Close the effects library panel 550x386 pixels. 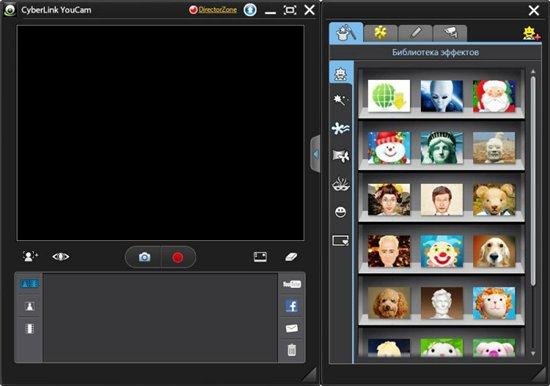(x=534, y=10)
